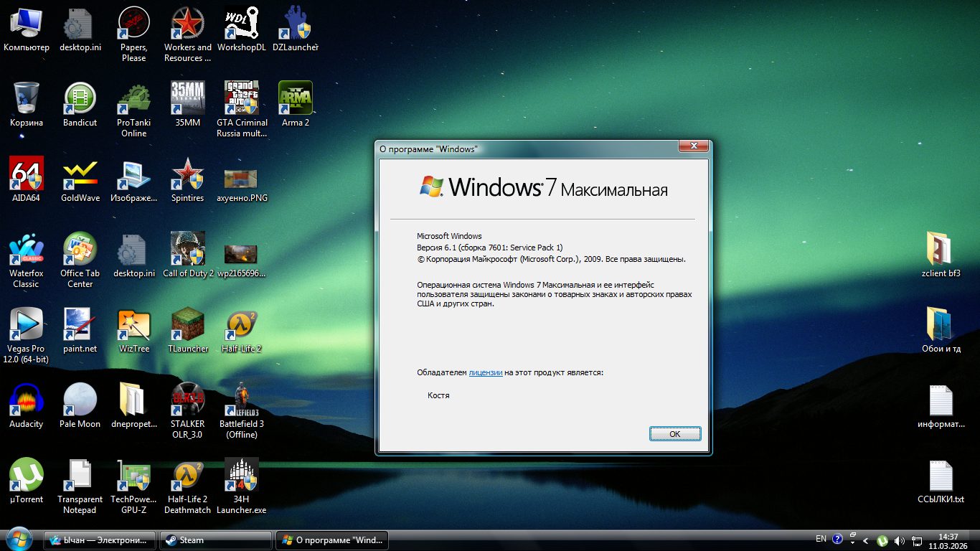Select the Minecraft TLauncher icon
This screenshot has width=980, height=551.
188,325
